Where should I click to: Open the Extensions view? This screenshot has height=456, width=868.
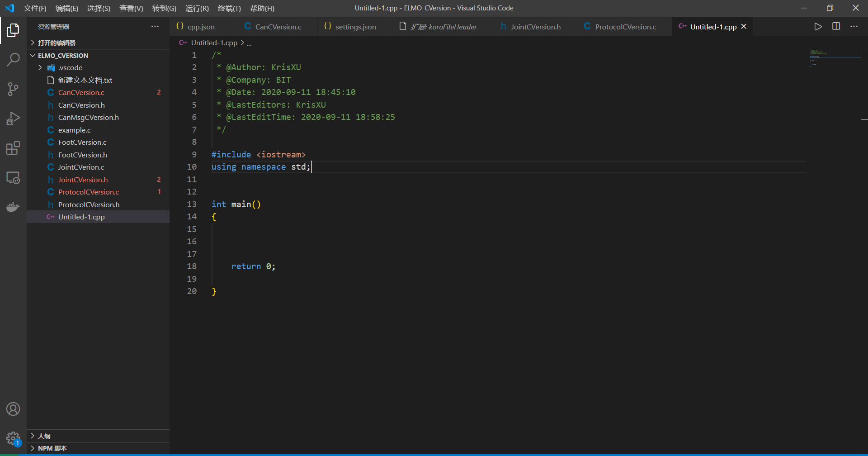[13, 148]
